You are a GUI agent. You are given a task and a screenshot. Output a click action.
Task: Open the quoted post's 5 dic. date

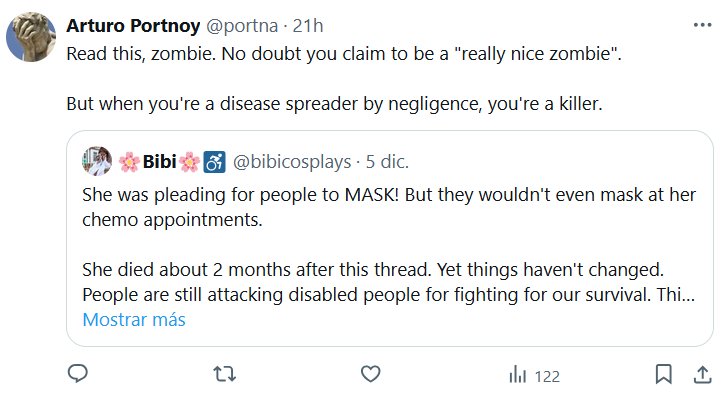[387, 160]
